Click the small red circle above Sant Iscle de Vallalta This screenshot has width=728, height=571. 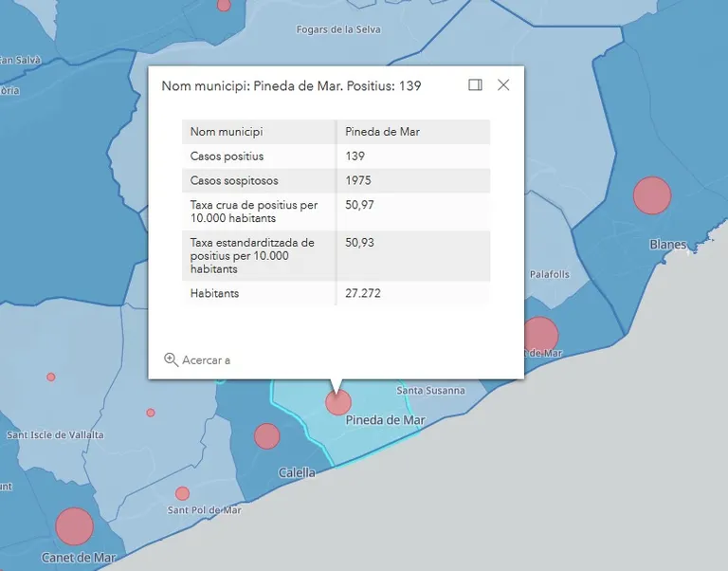tap(51, 377)
